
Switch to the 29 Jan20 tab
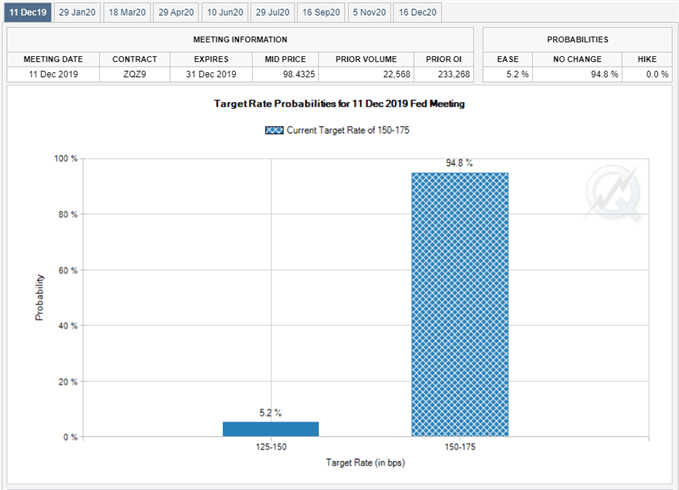(x=77, y=12)
